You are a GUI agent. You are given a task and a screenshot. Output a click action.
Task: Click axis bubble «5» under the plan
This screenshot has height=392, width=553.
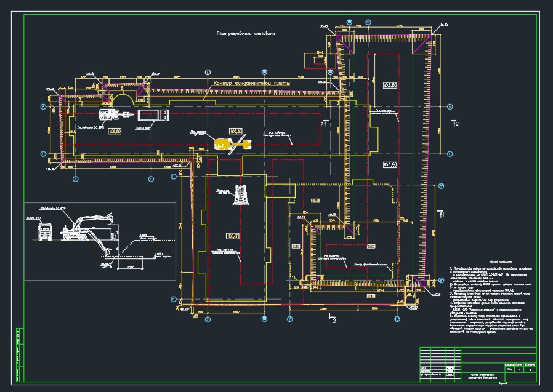(x=151, y=179)
